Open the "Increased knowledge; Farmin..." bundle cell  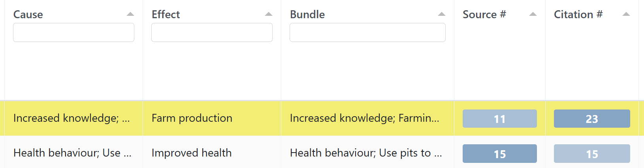(364, 118)
